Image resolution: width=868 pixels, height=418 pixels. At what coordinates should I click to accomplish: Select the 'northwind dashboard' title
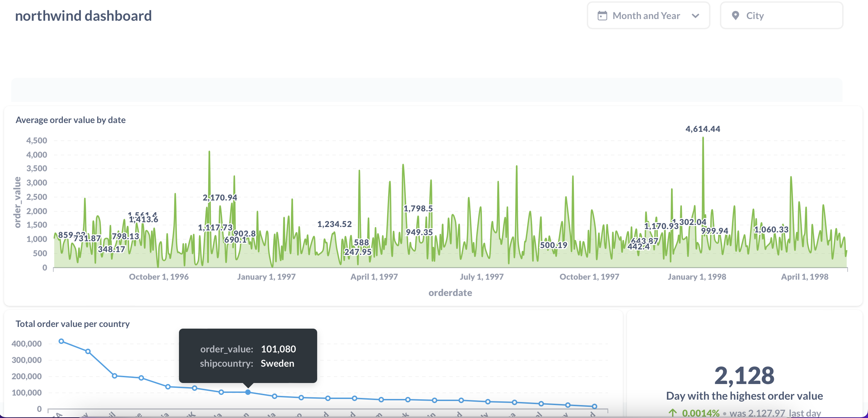[x=84, y=16]
